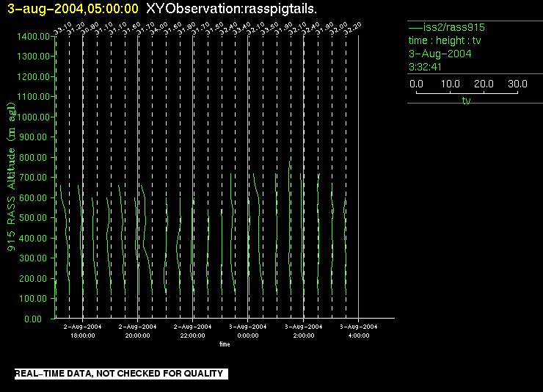The width and height of the screenshot is (543, 392).
Task: Click the 'time : height : tv' legend line
Action: point(445,40)
